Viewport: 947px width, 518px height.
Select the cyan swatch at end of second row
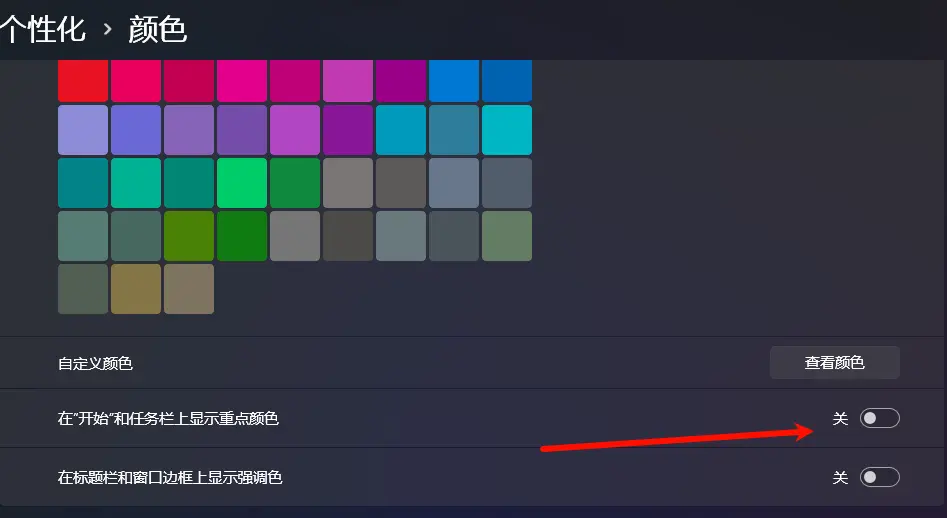coord(507,130)
